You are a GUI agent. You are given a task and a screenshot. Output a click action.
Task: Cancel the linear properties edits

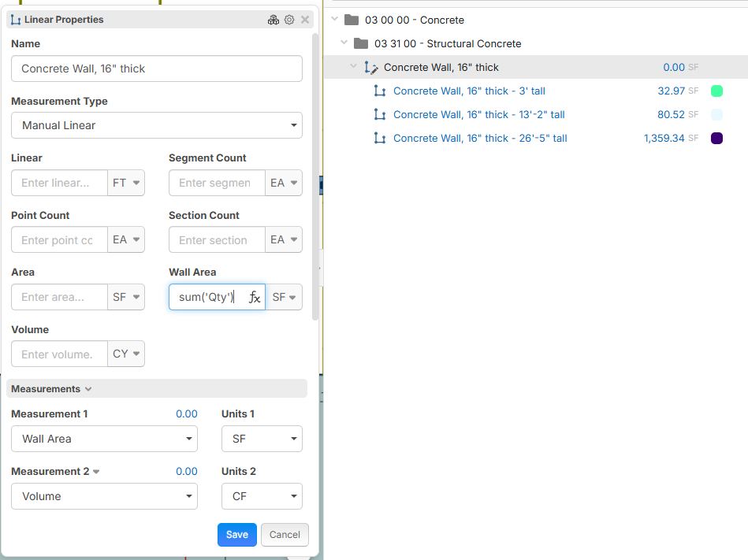point(285,534)
